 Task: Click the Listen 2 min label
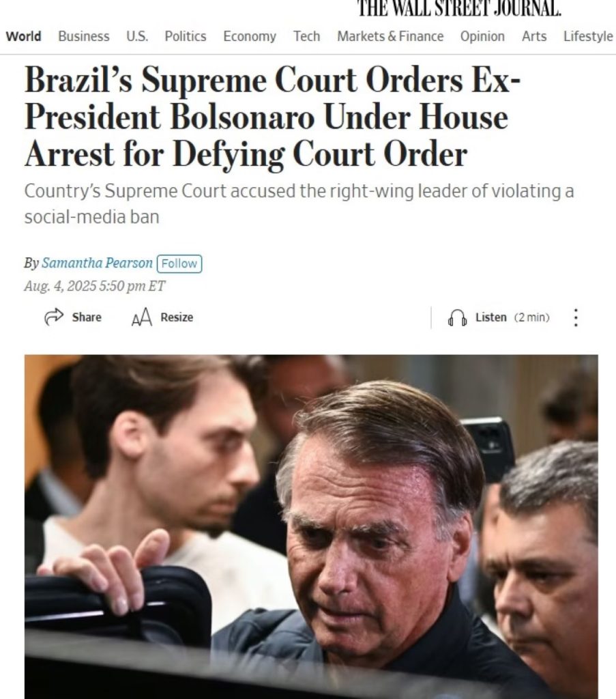(x=513, y=317)
